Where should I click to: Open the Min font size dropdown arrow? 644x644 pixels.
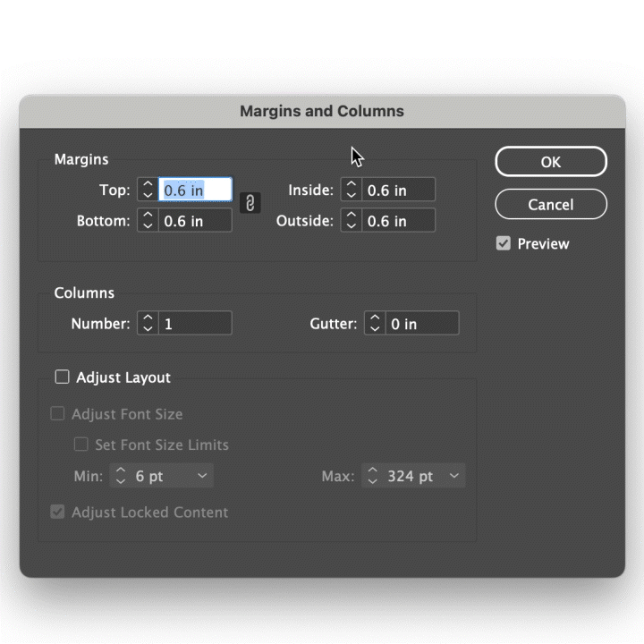pyautogui.click(x=202, y=476)
